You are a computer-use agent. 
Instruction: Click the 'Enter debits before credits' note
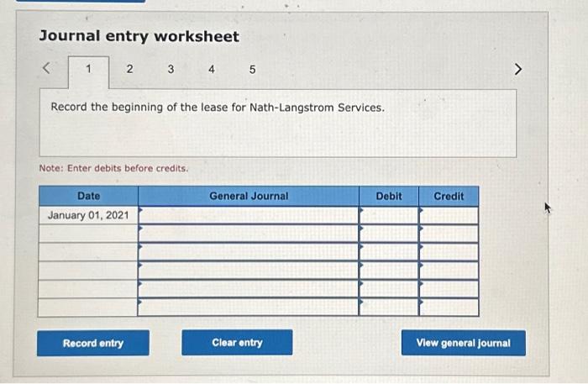[x=113, y=168]
